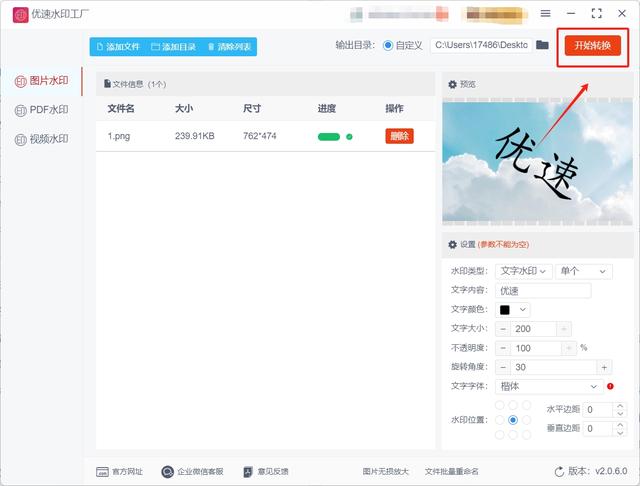Click the green progress bar for 1.png
The width and height of the screenshot is (640, 486).
click(329, 137)
